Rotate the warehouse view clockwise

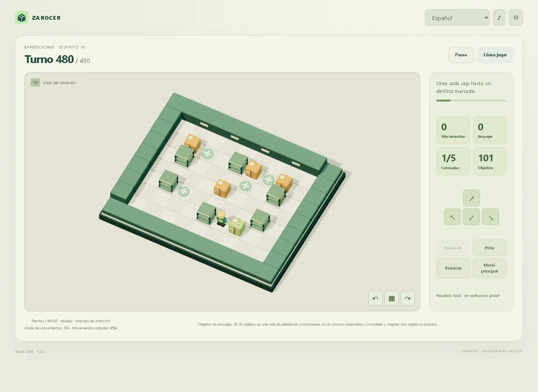tap(407, 298)
